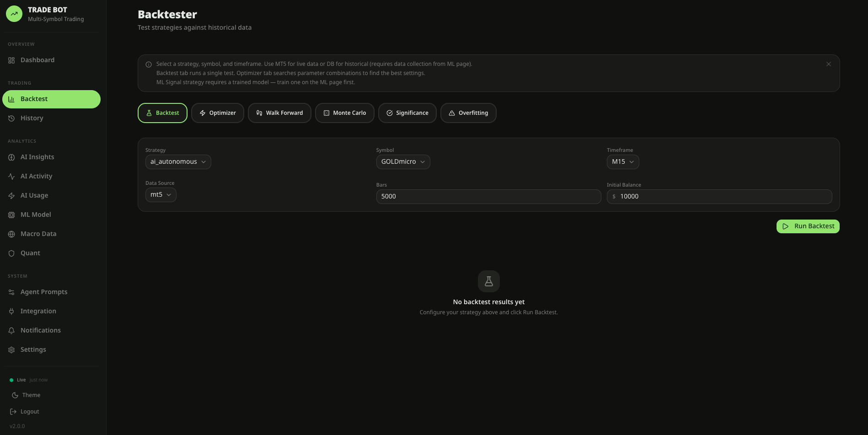
Task: Open Integration page
Action: click(x=51, y=311)
